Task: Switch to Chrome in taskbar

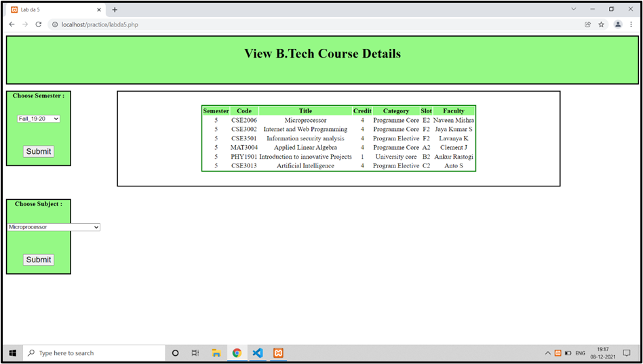Action: [x=237, y=353]
